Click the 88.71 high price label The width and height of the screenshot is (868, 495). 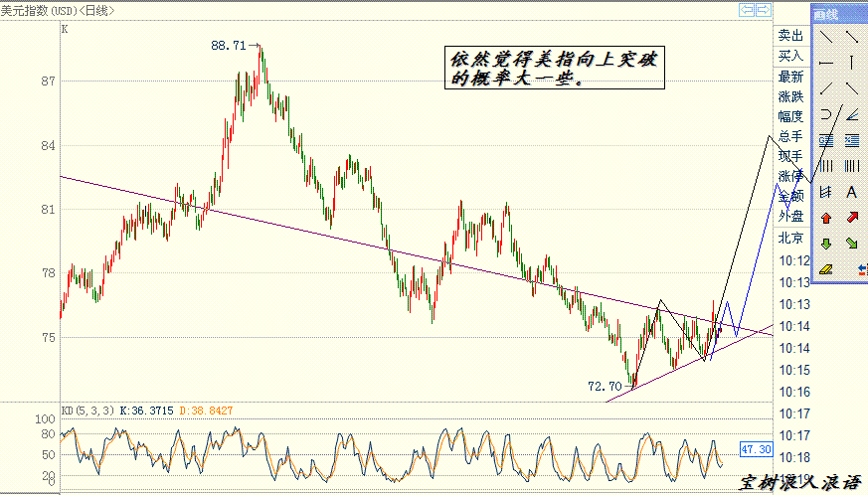click(x=228, y=46)
